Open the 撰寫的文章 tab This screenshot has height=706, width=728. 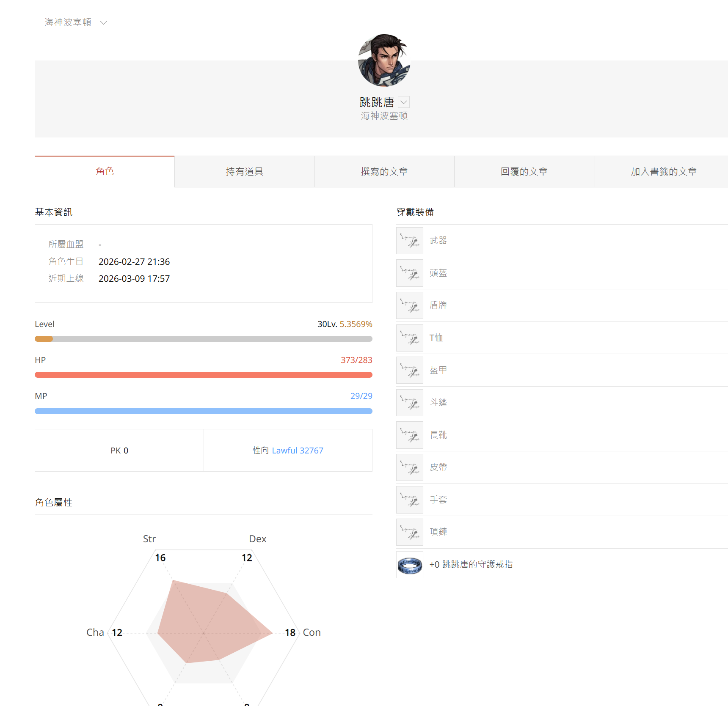click(384, 172)
